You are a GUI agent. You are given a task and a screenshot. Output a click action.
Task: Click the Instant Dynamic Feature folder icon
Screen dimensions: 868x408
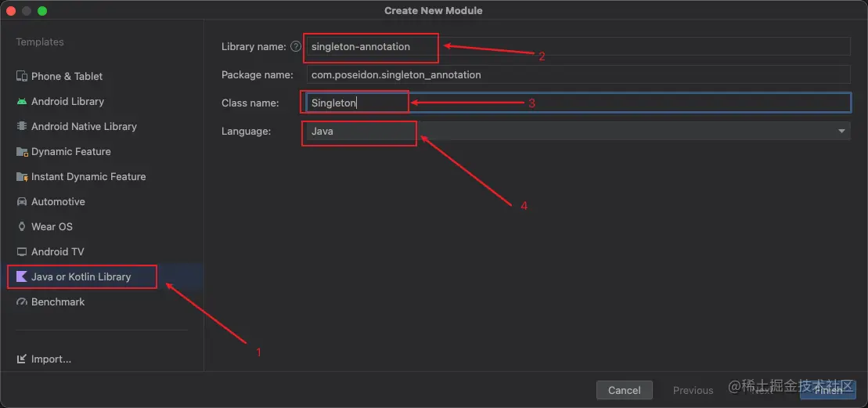click(x=22, y=177)
